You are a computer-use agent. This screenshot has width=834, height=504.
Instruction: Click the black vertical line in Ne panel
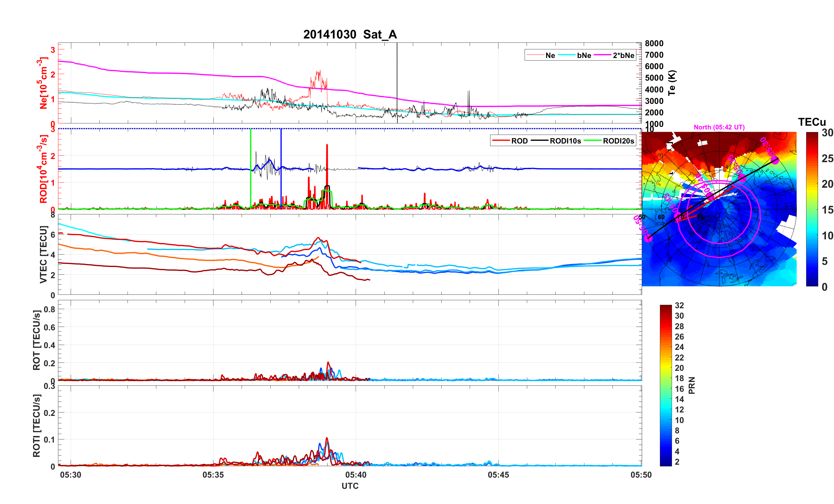397,74
